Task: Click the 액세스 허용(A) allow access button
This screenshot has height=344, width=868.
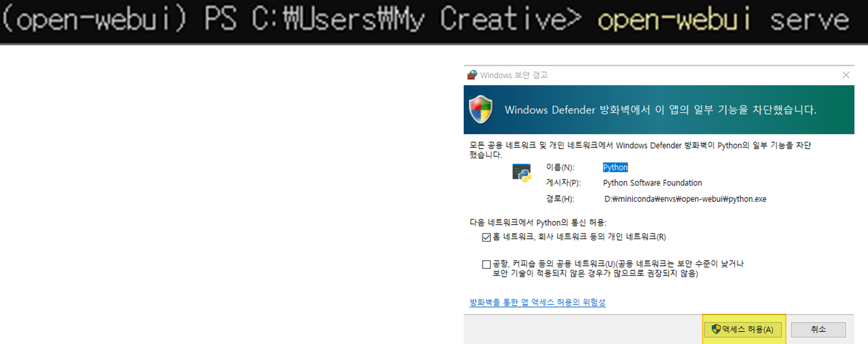Action: [743, 329]
